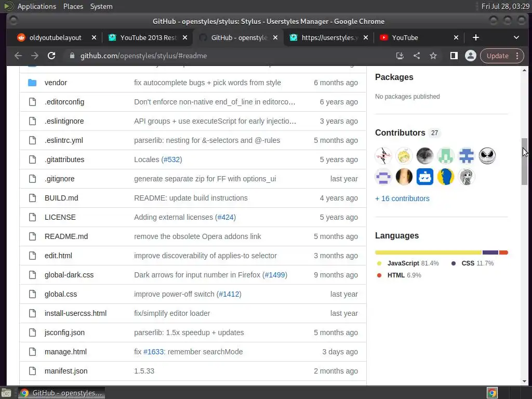Bookmark this page with the star icon

click(433, 56)
